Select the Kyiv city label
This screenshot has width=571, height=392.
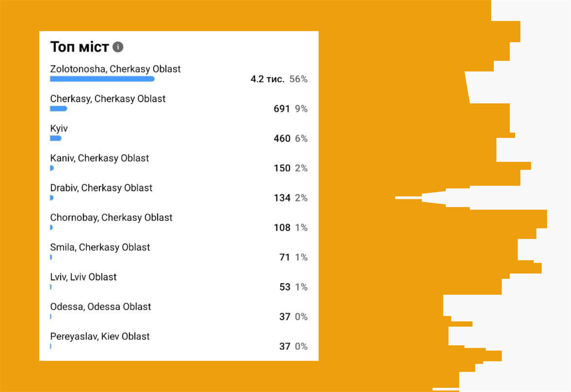pos(59,128)
